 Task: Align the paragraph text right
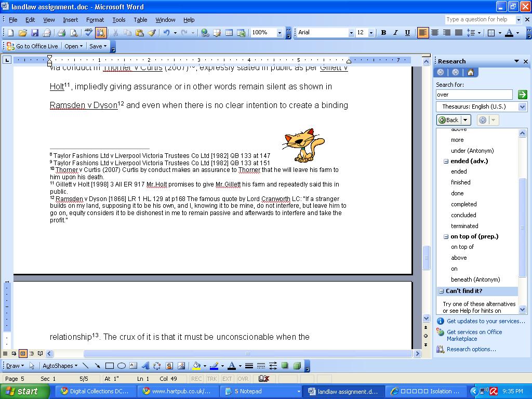point(447,33)
